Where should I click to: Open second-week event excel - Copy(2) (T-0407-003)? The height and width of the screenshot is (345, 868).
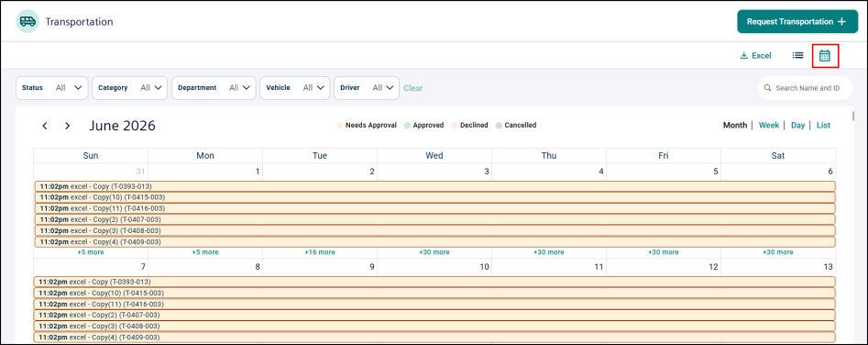click(x=434, y=315)
